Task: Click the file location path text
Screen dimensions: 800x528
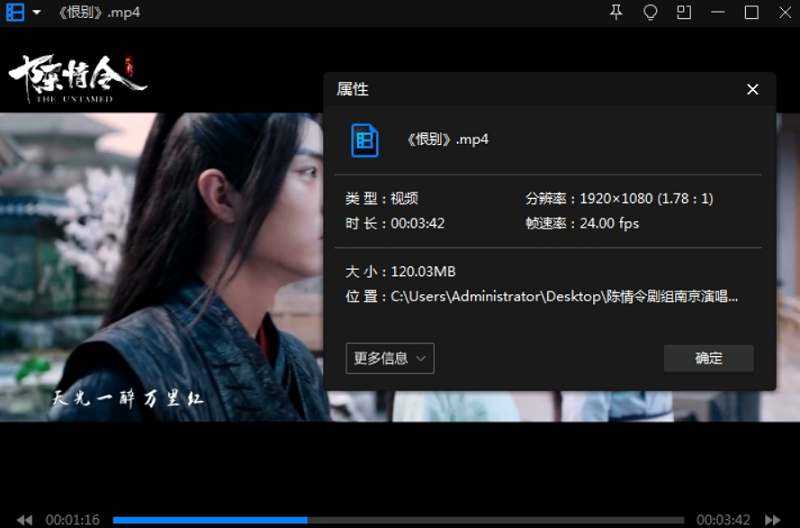Action: click(x=564, y=297)
